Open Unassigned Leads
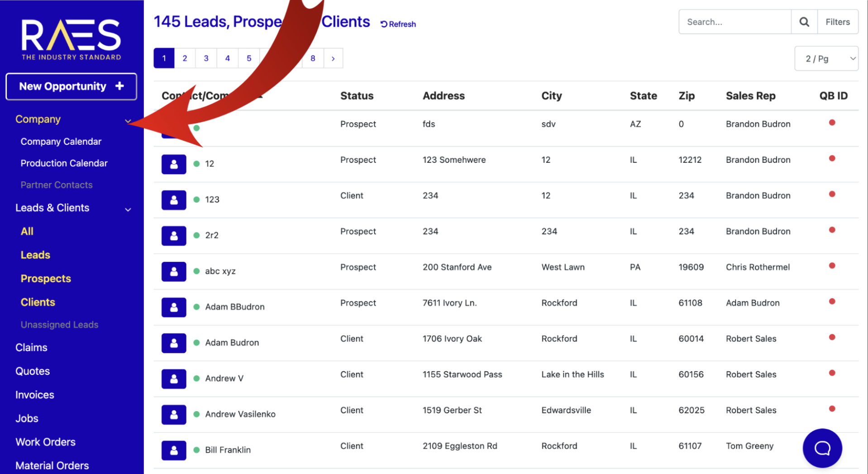868x474 pixels. [59, 325]
